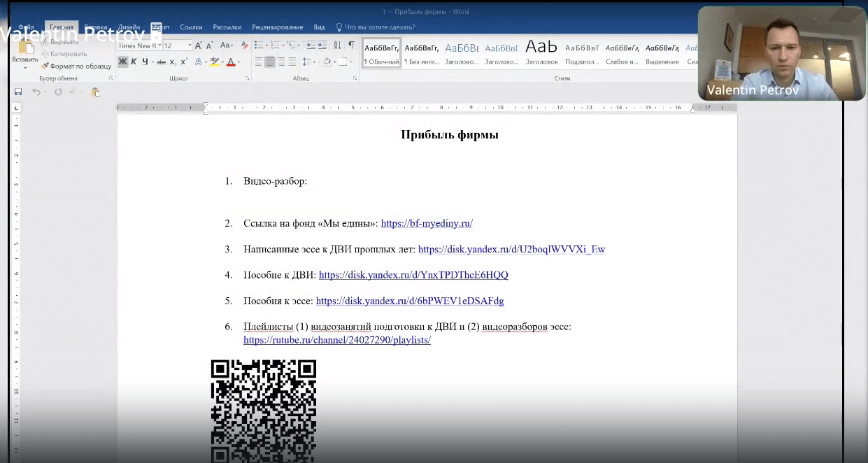
Task: Switch to the Дизайн ribbon tab
Action: (x=129, y=27)
